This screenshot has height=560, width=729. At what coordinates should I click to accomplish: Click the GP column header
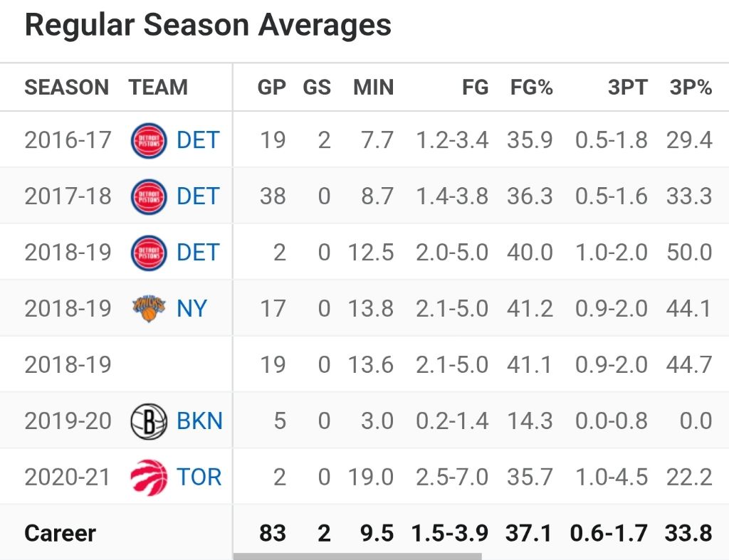[x=272, y=88]
